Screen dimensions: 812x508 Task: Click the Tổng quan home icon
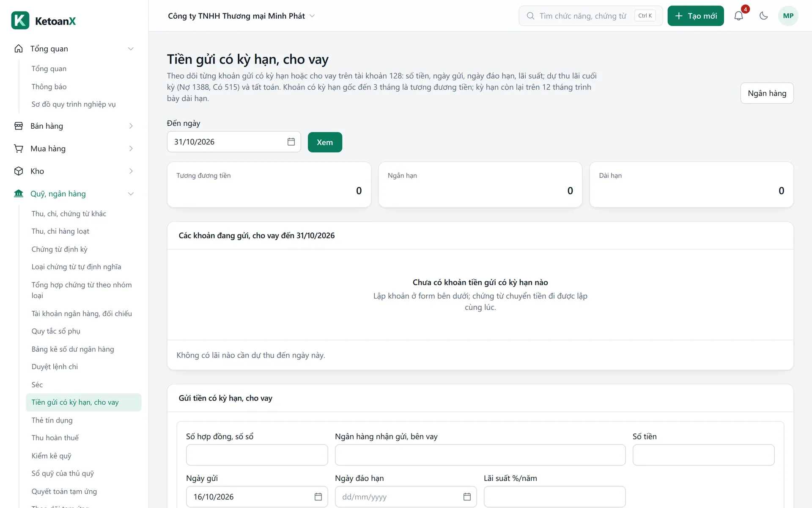coord(19,49)
